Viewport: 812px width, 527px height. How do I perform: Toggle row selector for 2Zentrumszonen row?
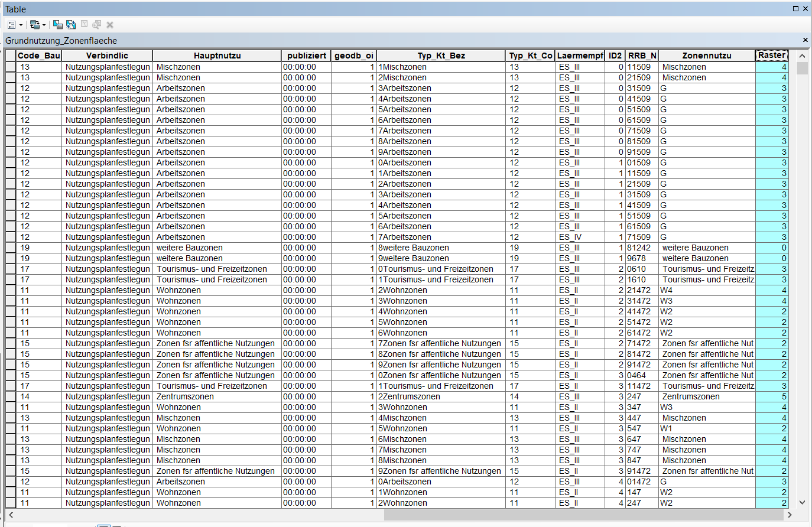[11, 396]
